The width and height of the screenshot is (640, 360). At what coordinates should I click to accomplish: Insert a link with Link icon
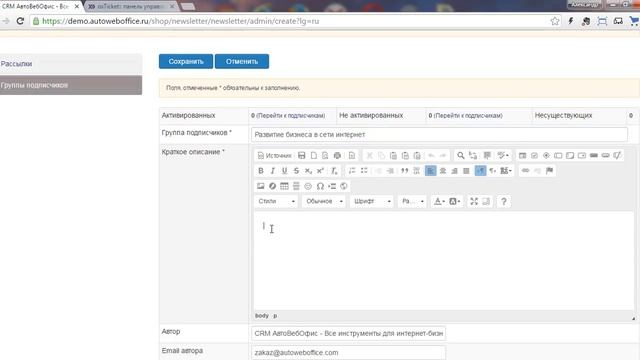click(x=525, y=171)
